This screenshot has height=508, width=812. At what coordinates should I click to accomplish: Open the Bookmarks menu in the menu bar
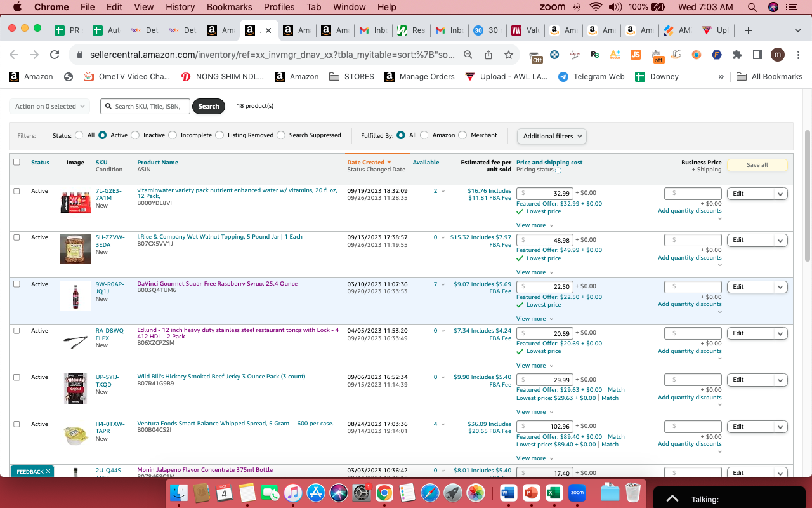pos(230,7)
